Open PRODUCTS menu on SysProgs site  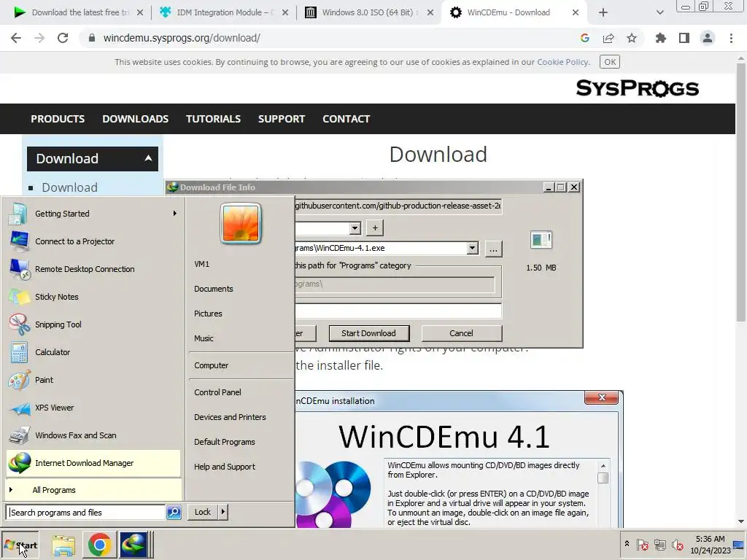[58, 119]
